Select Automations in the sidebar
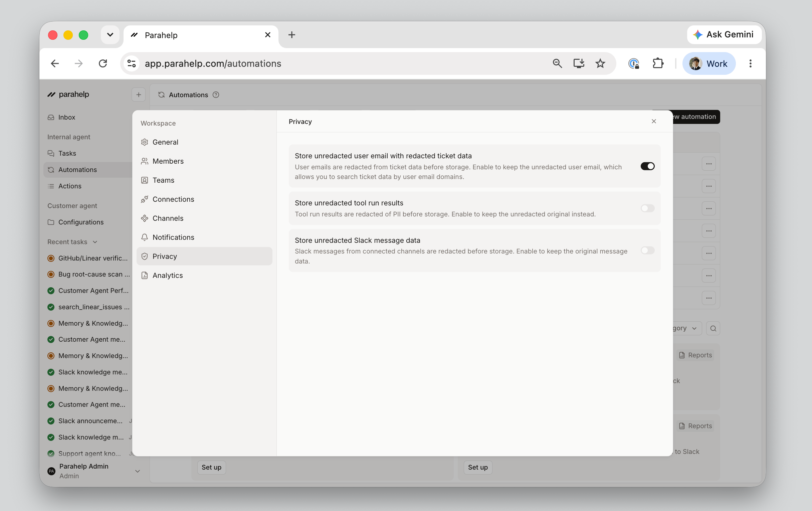This screenshot has height=511, width=812. (88, 170)
